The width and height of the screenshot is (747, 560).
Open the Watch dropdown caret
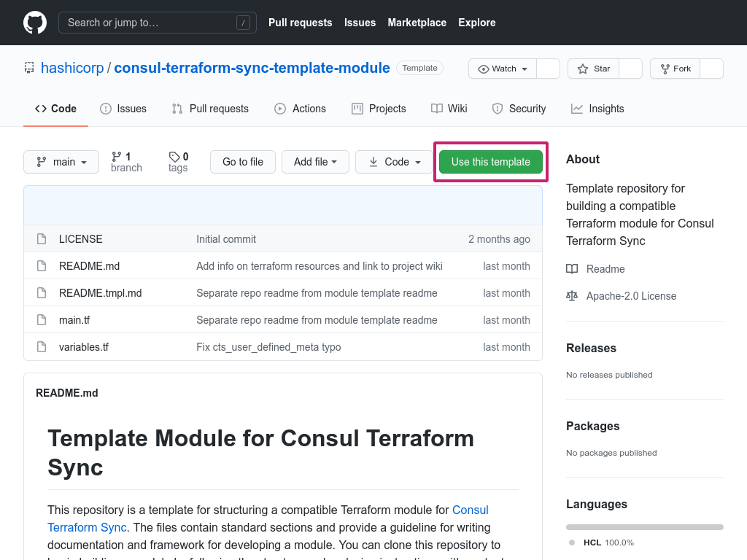coord(525,69)
